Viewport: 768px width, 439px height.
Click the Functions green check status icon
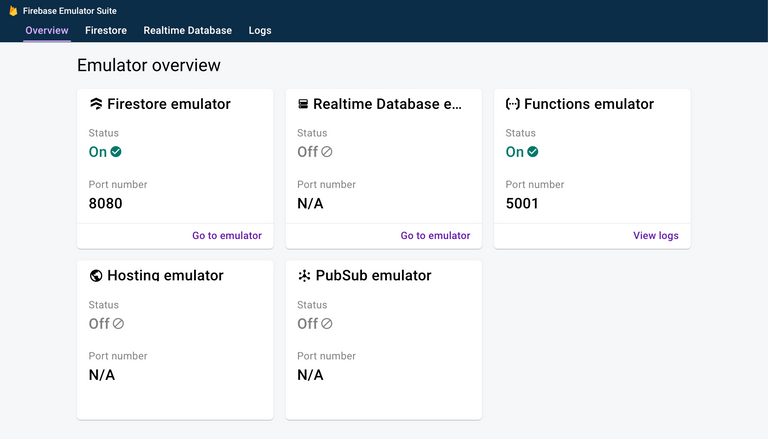(x=533, y=152)
